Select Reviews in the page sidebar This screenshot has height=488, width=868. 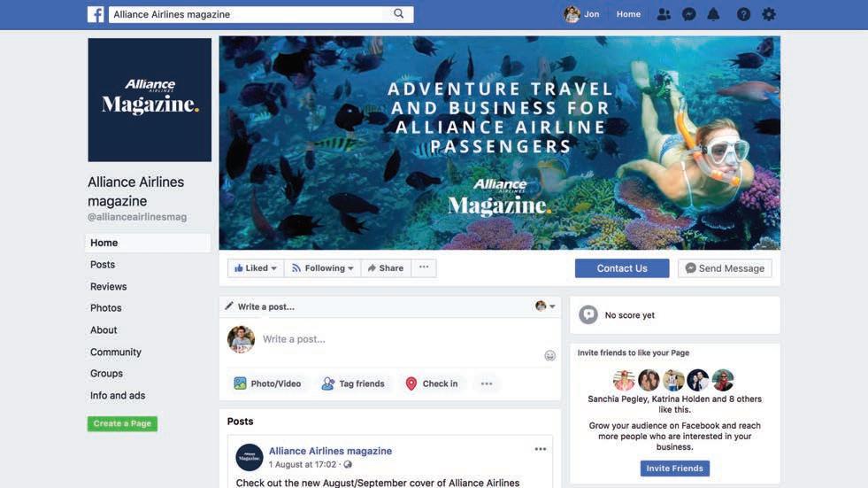point(109,286)
